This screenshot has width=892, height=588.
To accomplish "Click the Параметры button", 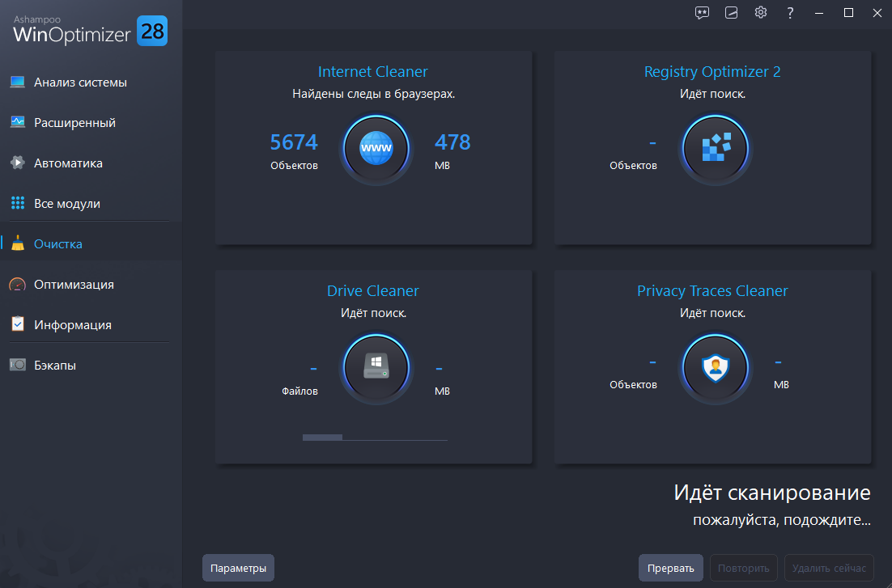I will coord(238,568).
